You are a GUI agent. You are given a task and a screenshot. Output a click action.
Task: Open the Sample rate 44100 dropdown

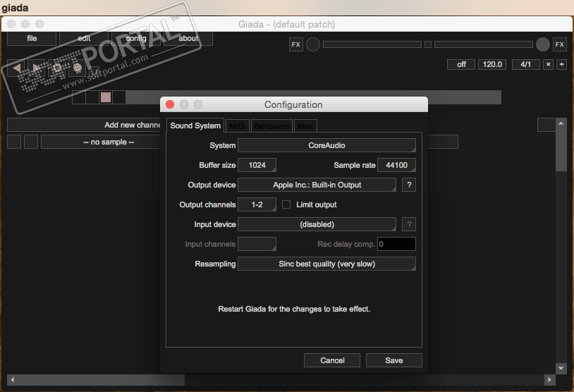[x=396, y=165]
